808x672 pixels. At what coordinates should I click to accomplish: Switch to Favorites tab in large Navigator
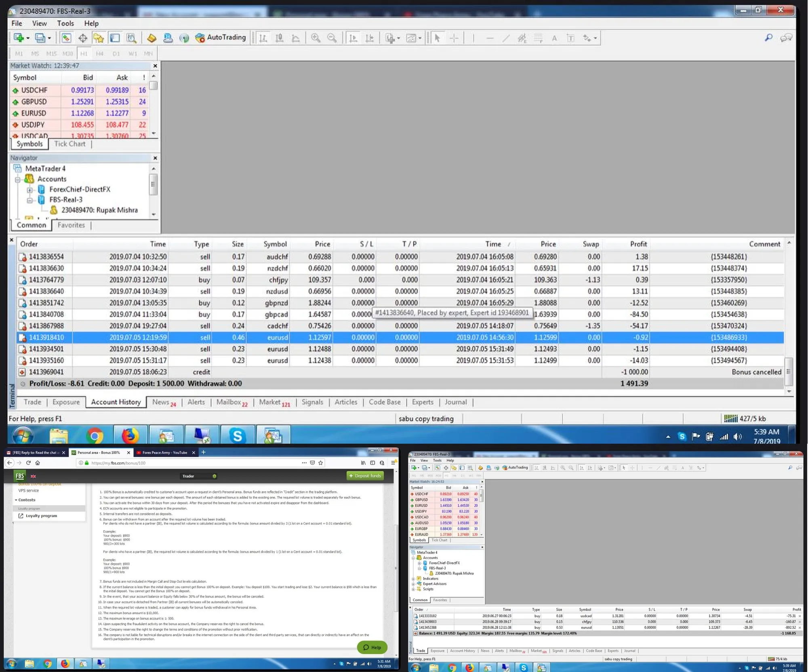[x=71, y=225]
